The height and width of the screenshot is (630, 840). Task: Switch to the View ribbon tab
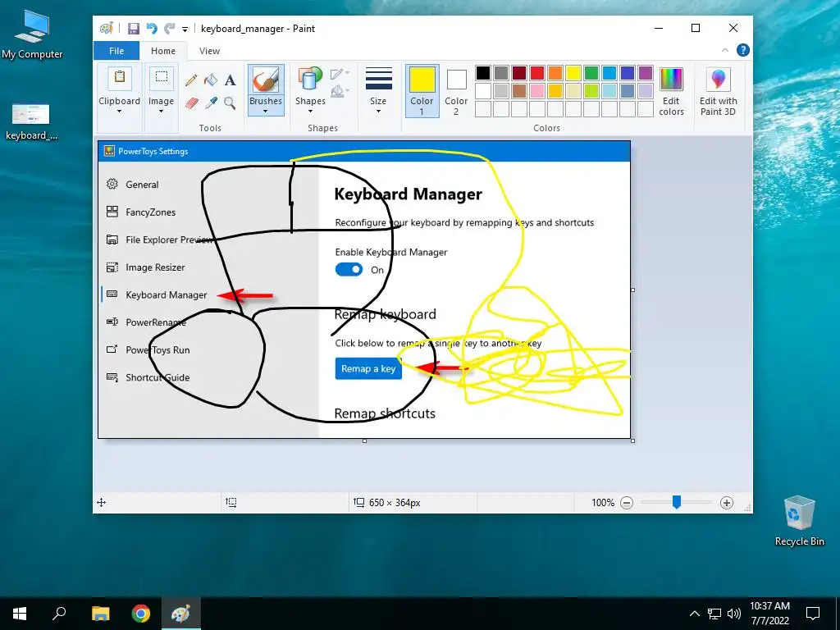click(209, 51)
